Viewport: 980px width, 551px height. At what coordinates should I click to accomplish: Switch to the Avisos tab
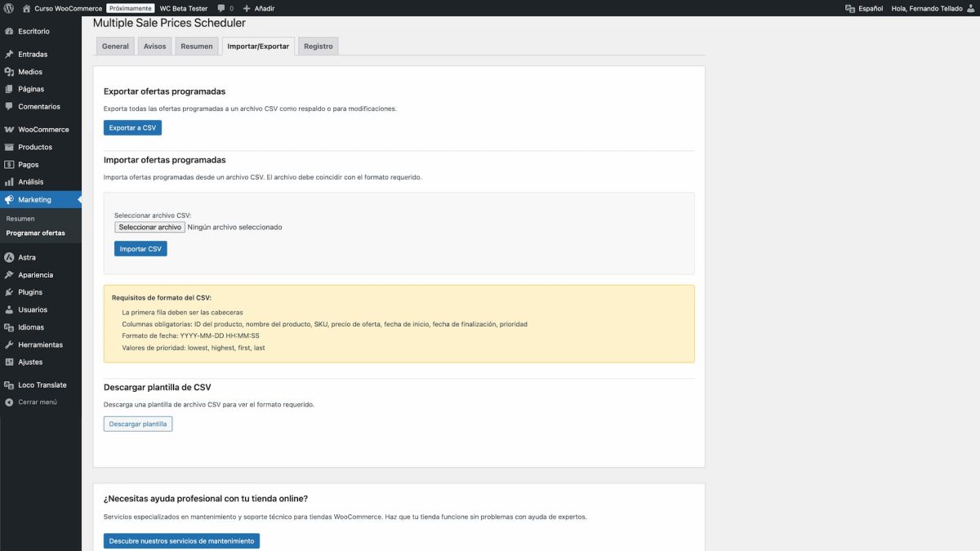[x=154, y=47]
